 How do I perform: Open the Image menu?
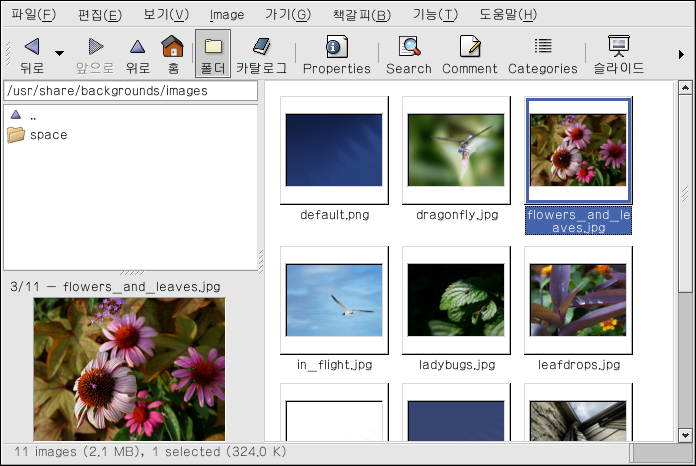(227, 15)
